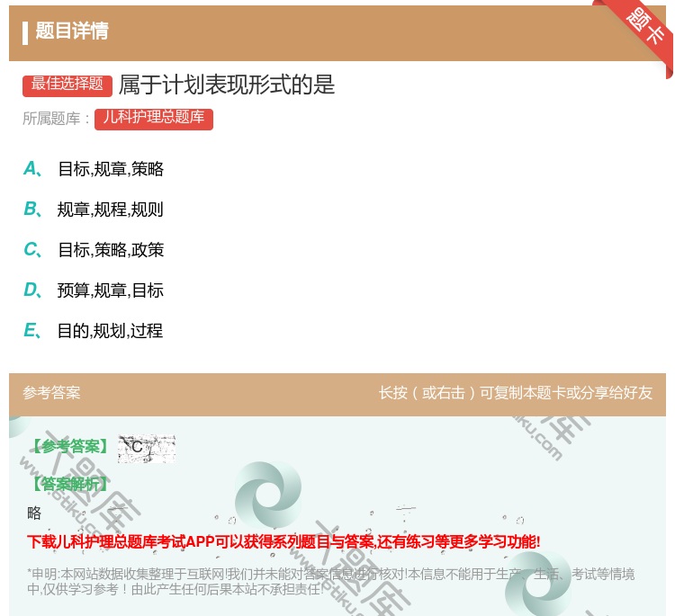The width and height of the screenshot is (675, 616).
Task: Select option C 目标,策略,政策
Action: coord(94,250)
